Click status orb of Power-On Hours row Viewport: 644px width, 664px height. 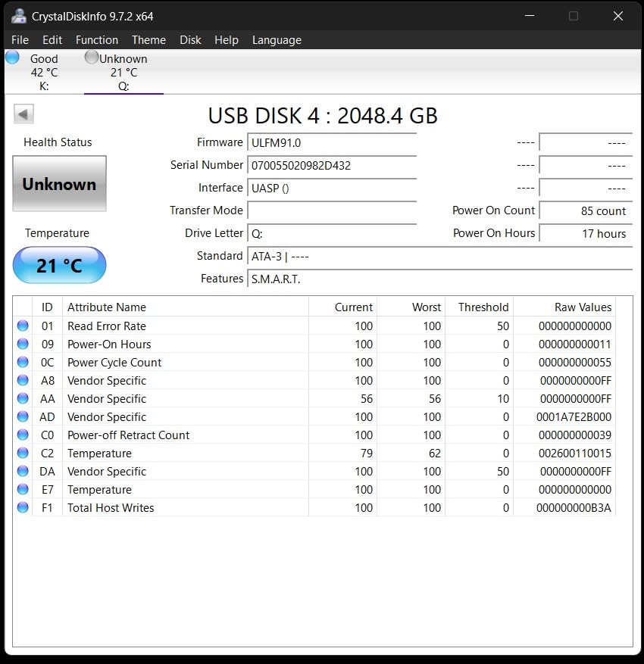tap(23, 344)
